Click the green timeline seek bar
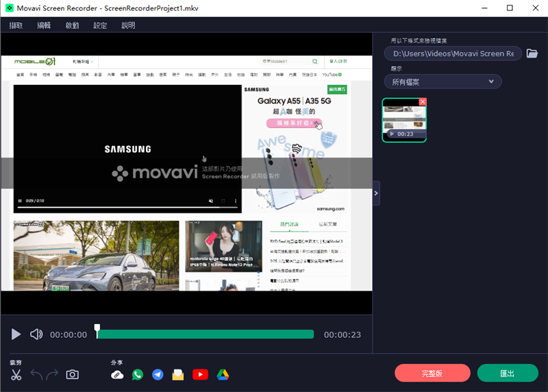 (x=206, y=334)
